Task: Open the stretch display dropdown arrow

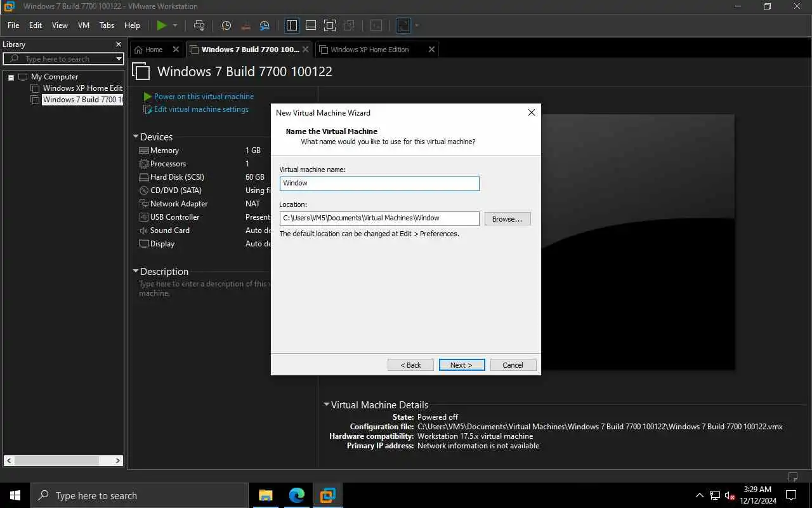Action: coord(417,25)
